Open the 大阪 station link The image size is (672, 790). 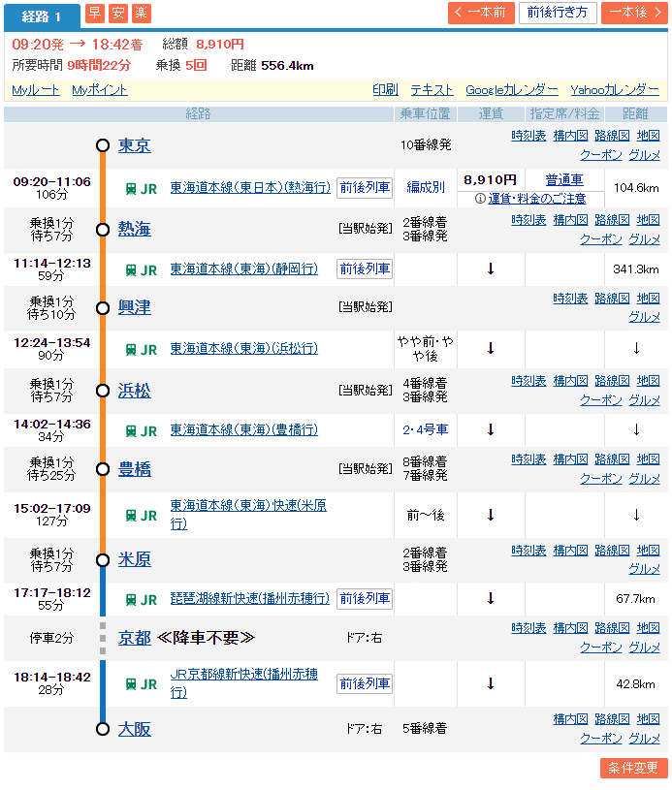[134, 729]
